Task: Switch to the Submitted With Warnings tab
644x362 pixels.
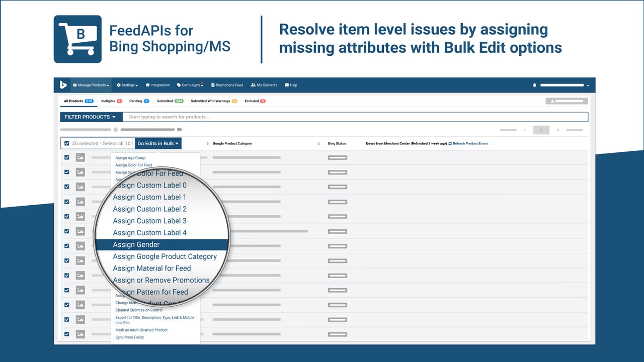Action: pos(214,101)
